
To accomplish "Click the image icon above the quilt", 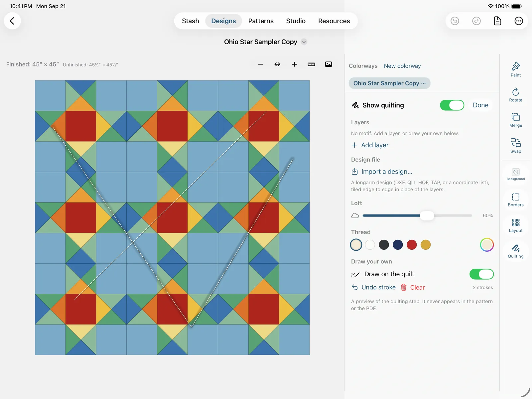I will tap(329, 64).
